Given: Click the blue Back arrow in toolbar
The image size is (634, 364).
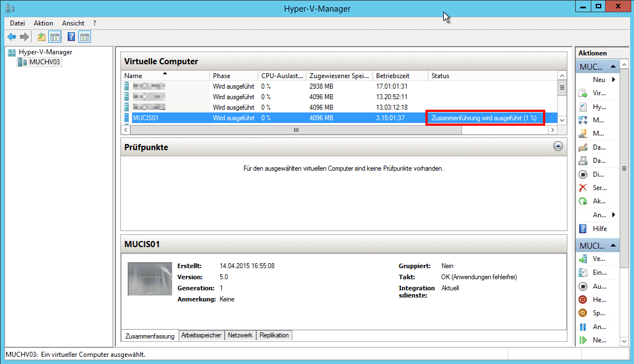Looking at the screenshot, I should coord(12,37).
